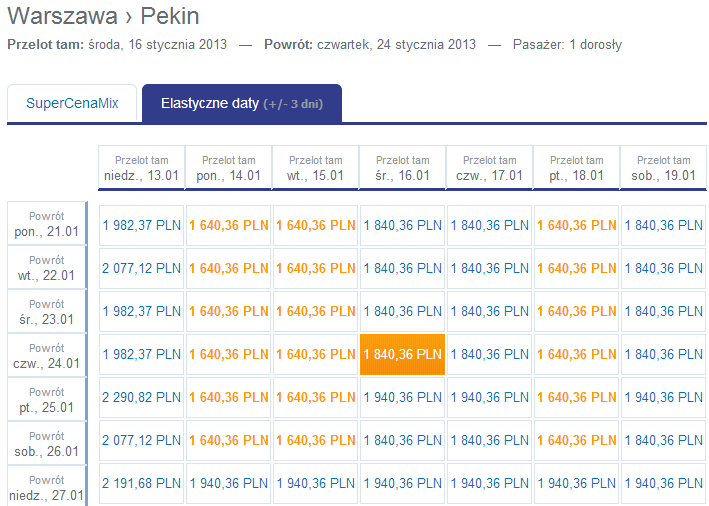
Task: Select fare for departure 18.01, return 26.01
Action: [575, 441]
